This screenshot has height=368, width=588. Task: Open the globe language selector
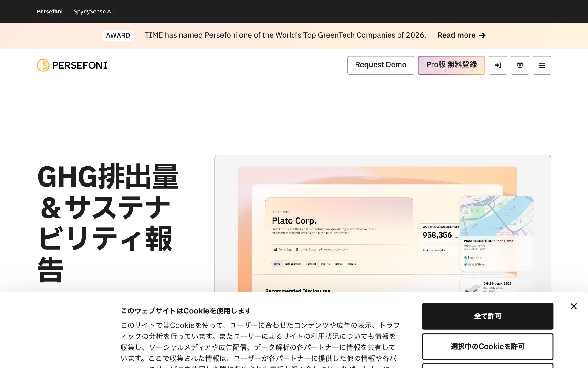[520, 65]
